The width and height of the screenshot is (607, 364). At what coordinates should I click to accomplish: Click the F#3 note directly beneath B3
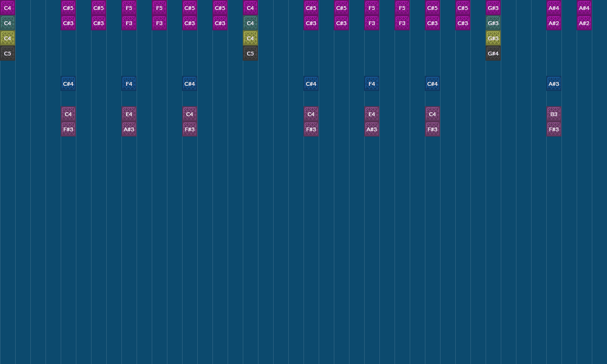(554, 129)
